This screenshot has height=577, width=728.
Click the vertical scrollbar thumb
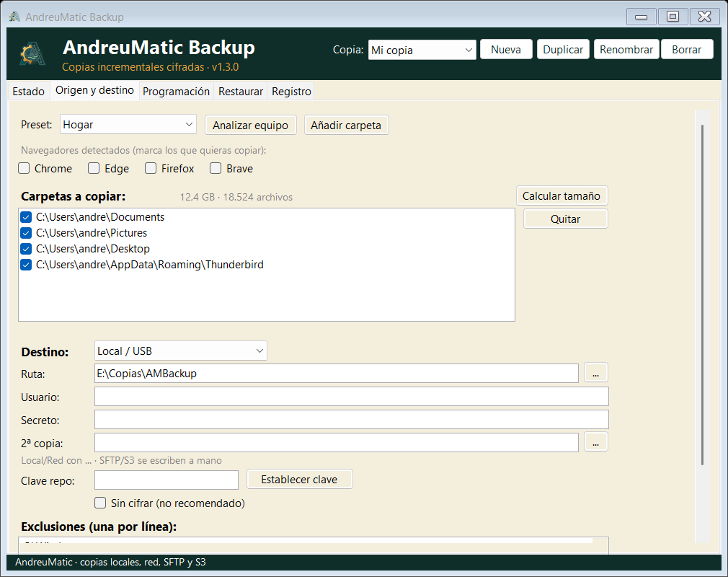pyautogui.click(x=703, y=294)
